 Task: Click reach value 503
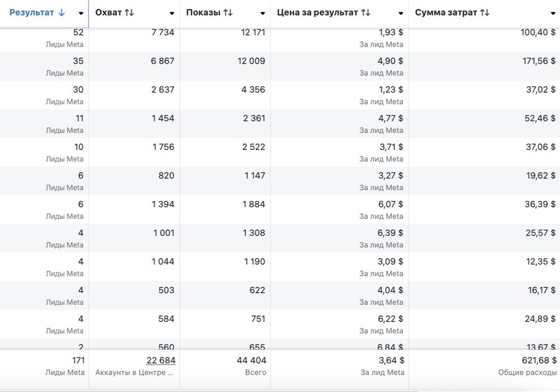[x=166, y=290]
